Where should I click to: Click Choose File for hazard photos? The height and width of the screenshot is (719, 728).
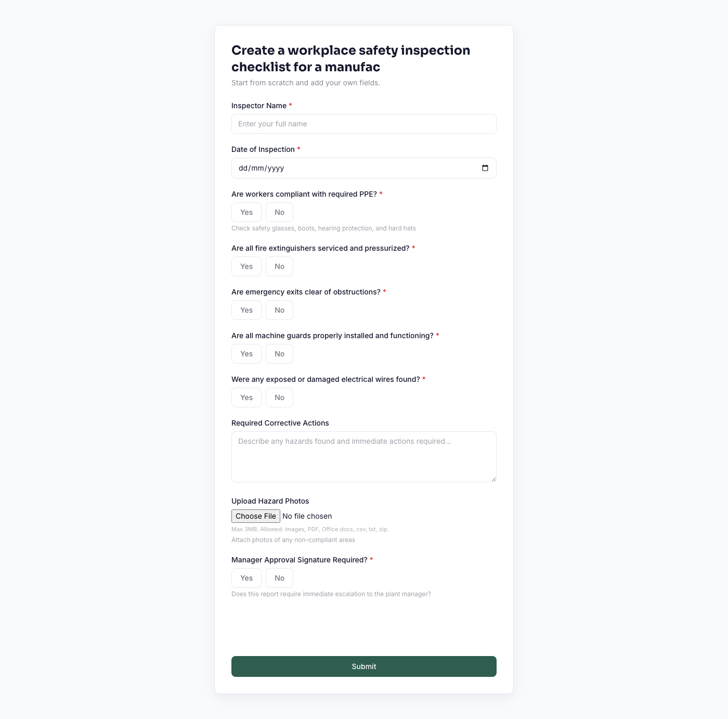click(x=256, y=516)
